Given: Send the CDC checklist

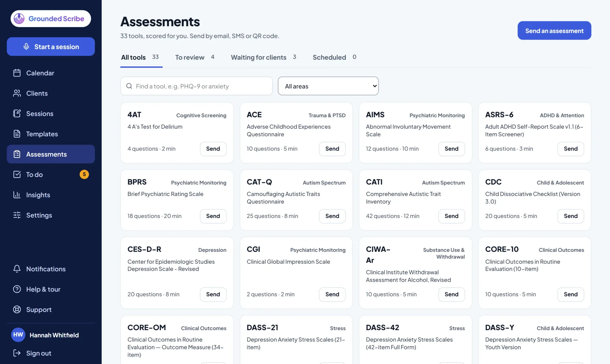Looking at the screenshot, I should (571, 216).
